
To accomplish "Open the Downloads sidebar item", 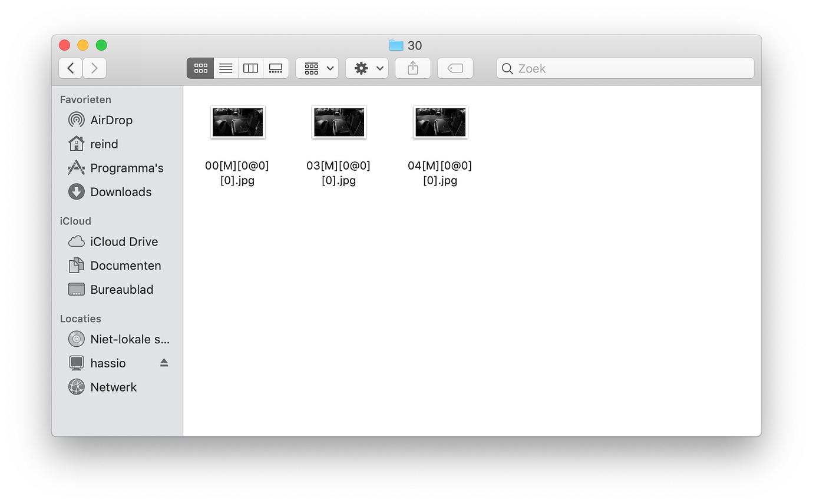I will click(121, 192).
